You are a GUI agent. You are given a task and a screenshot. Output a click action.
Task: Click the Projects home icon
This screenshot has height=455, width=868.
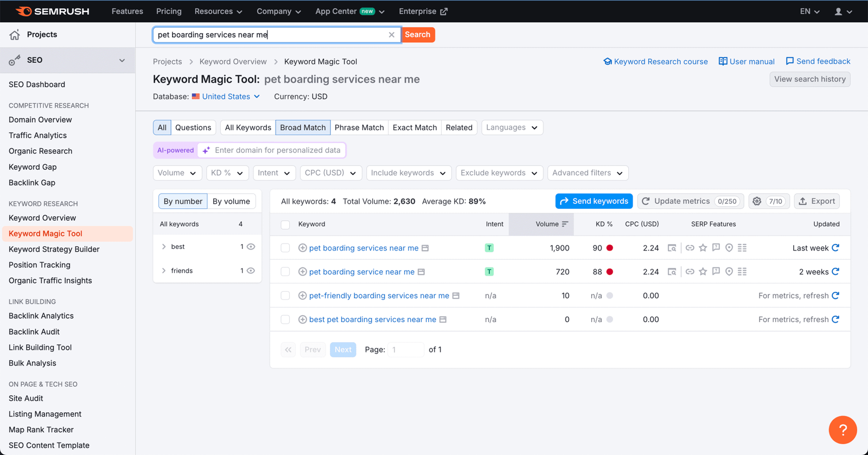15,35
